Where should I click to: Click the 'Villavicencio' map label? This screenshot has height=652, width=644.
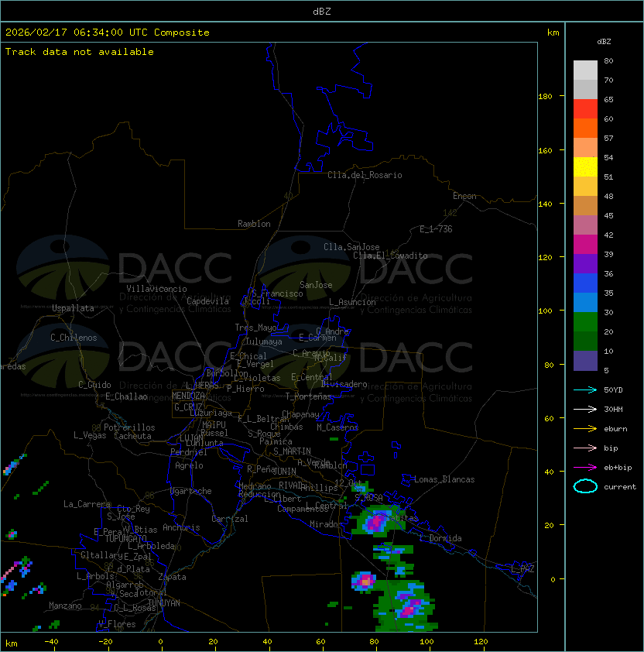(x=156, y=289)
